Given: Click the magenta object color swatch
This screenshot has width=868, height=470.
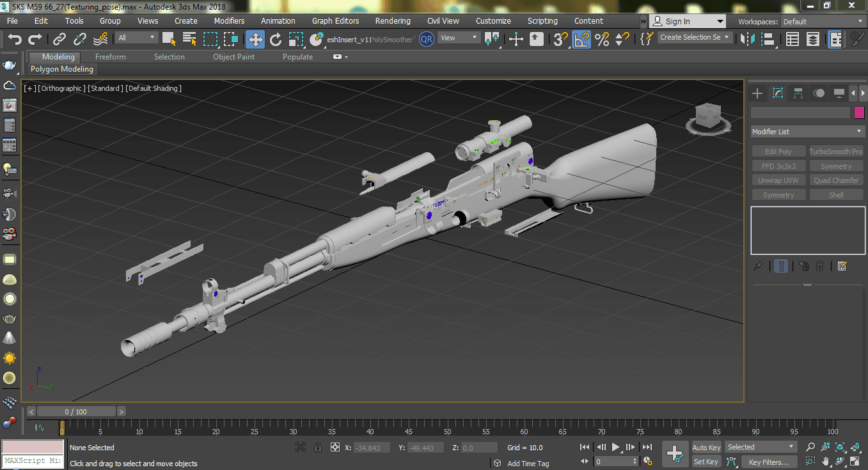Looking at the screenshot, I should pyautogui.click(x=859, y=113).
